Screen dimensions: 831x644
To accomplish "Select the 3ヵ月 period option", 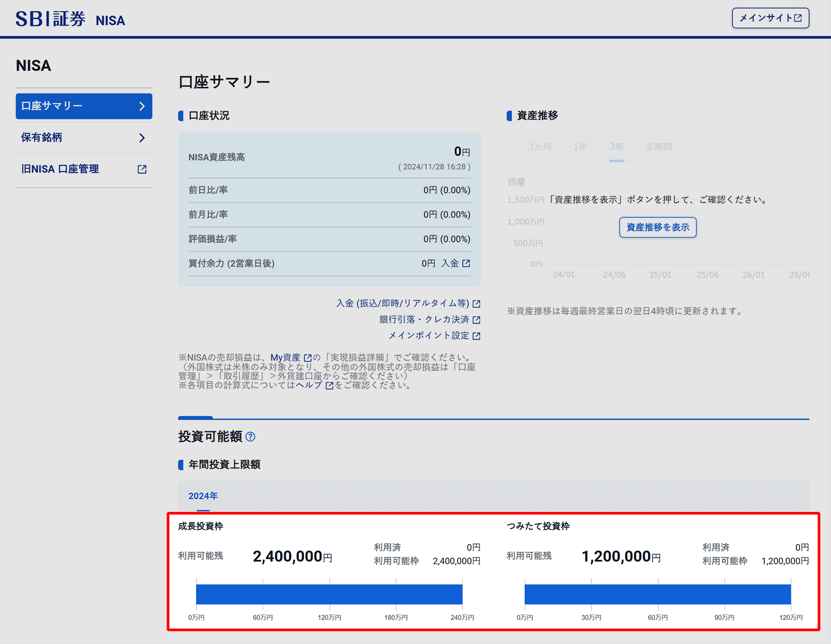I will pyautogui.click(x=539, y=147).
